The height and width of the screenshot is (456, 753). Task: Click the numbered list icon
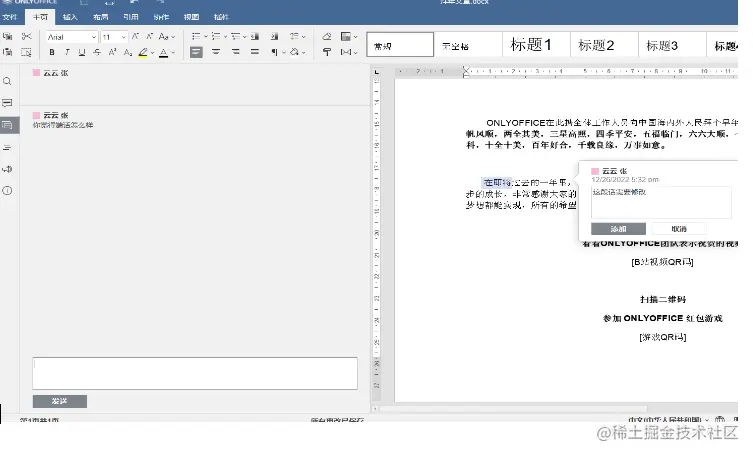click(x=216, y=36)
